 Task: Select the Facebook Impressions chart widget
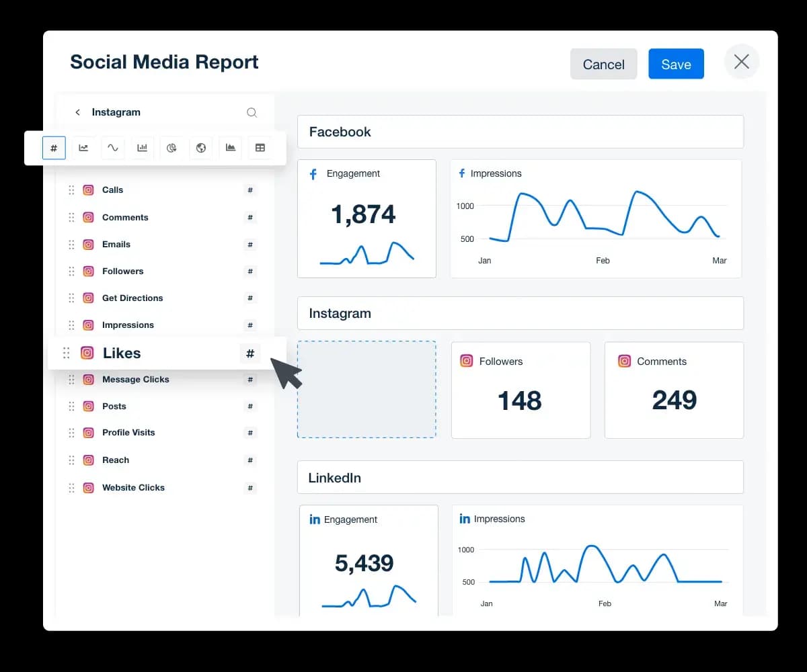click(x=596, y=218)
